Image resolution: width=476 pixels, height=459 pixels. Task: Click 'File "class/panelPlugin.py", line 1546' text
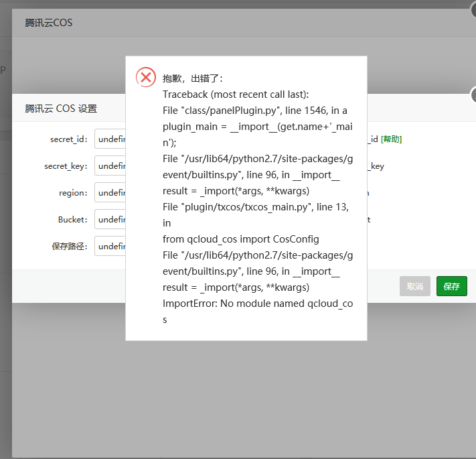coord(244,111)
